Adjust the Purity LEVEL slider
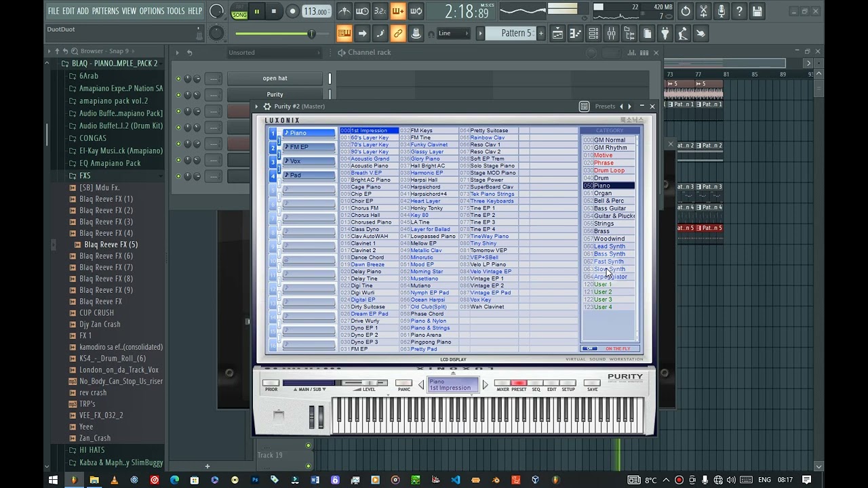The width and height of the screenshot is (868, 488). point(365,384)
